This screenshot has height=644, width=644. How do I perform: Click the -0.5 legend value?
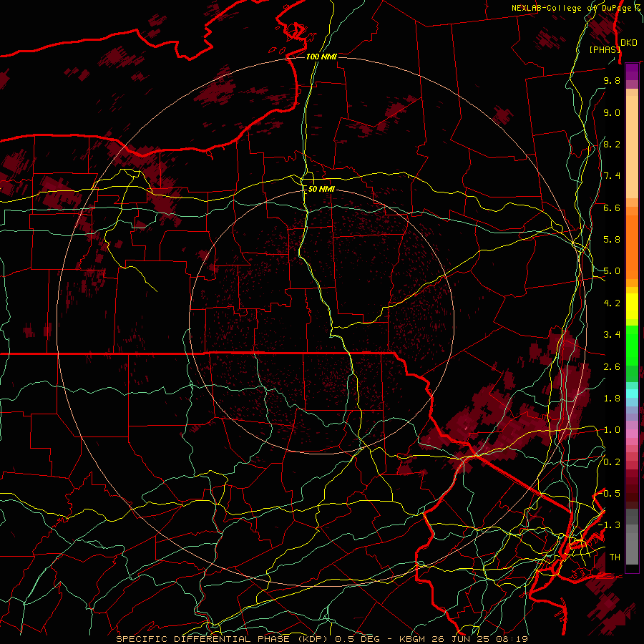pyautogui.click(x=609, y=493)
